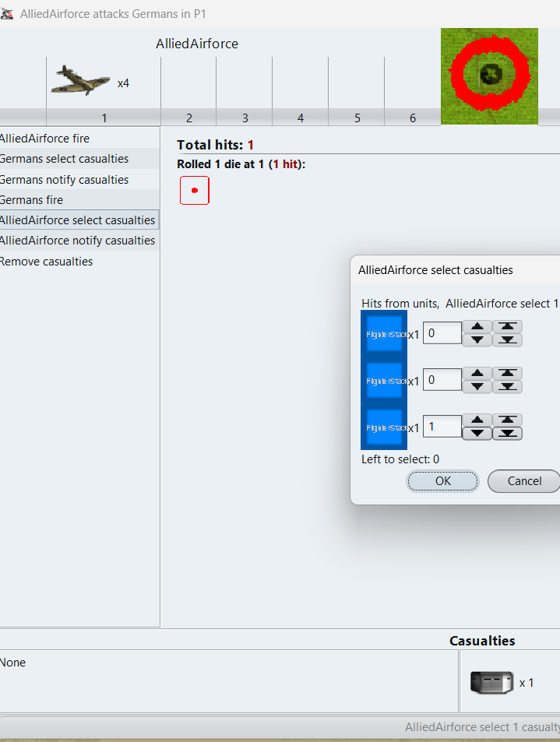The width and height of the screenshot is (560, 742).
Task: Click the German bunker casualty icon
Action: (x=491, y=682)
